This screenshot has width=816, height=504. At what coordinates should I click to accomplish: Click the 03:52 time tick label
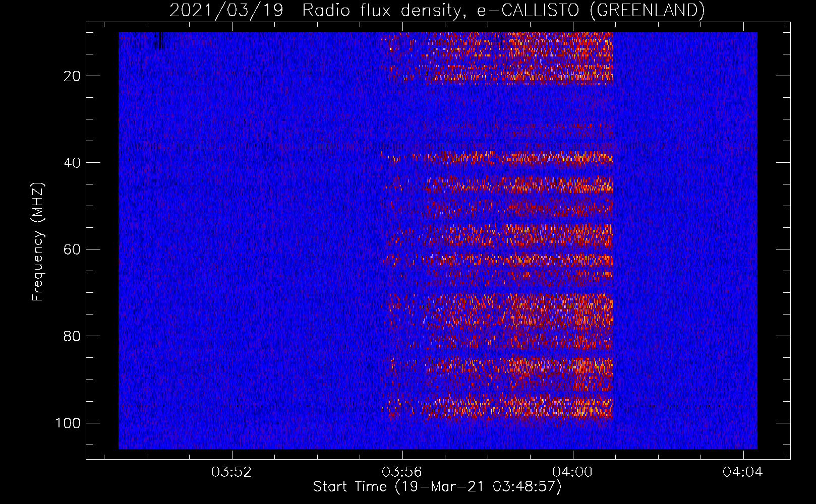click(231, 472)
